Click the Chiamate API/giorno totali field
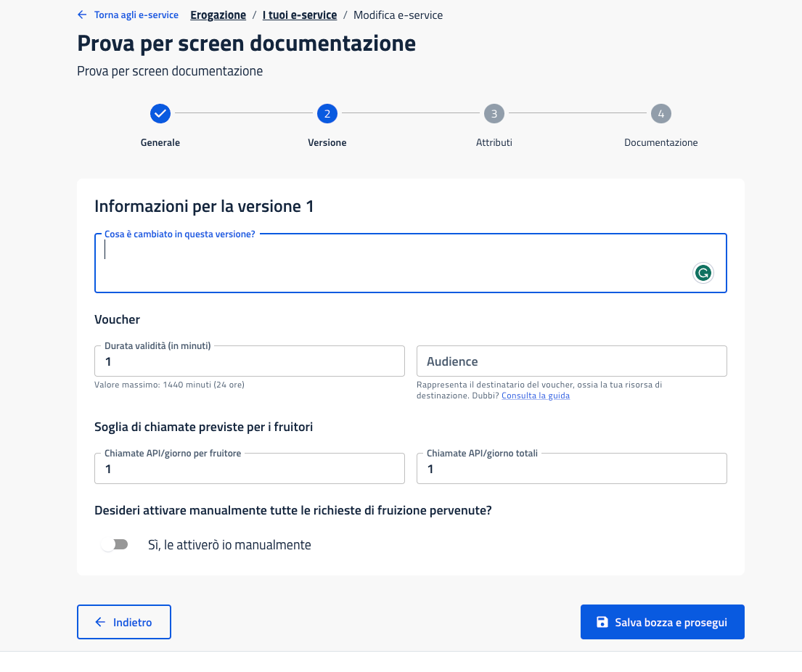802x672 pixels. pos(571,469)
